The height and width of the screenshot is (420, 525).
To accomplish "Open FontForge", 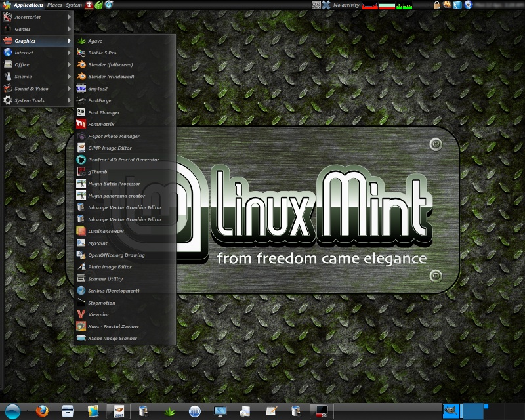I will [125, 100].
